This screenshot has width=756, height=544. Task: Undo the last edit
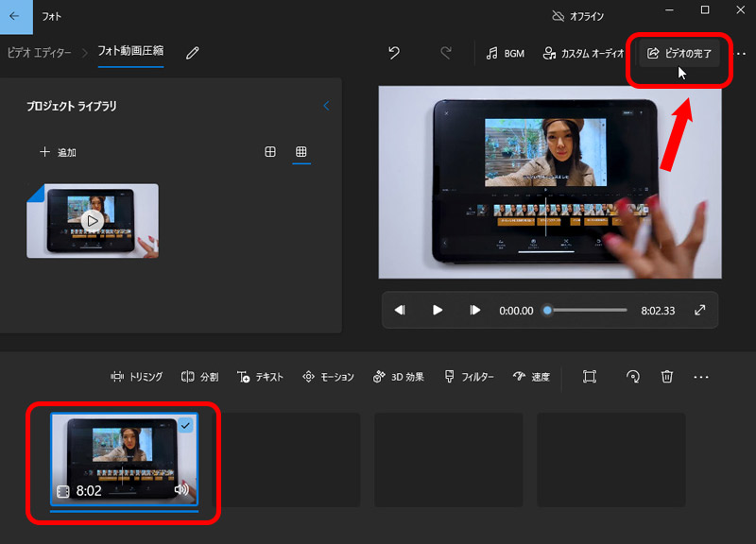coord(394,53)
